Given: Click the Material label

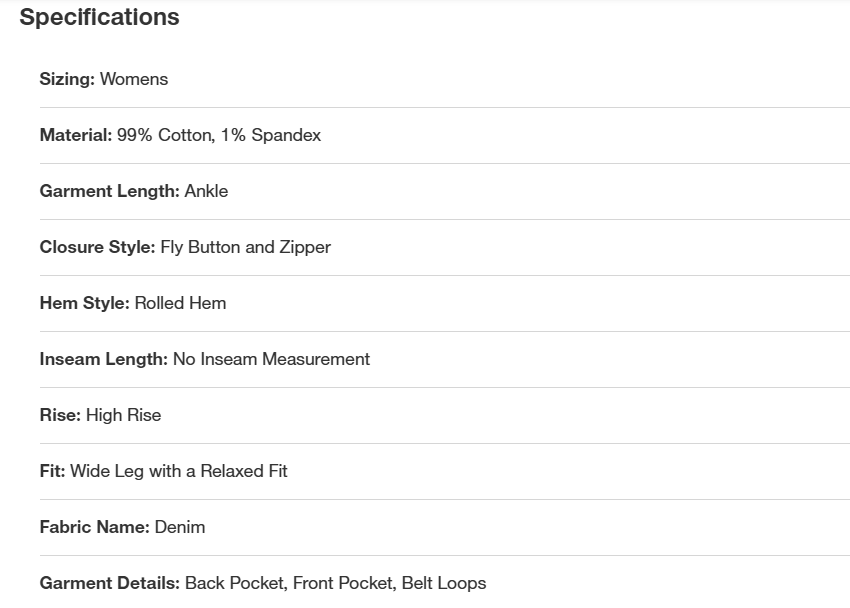Looking at the screenshot, I should pos(75,135).
